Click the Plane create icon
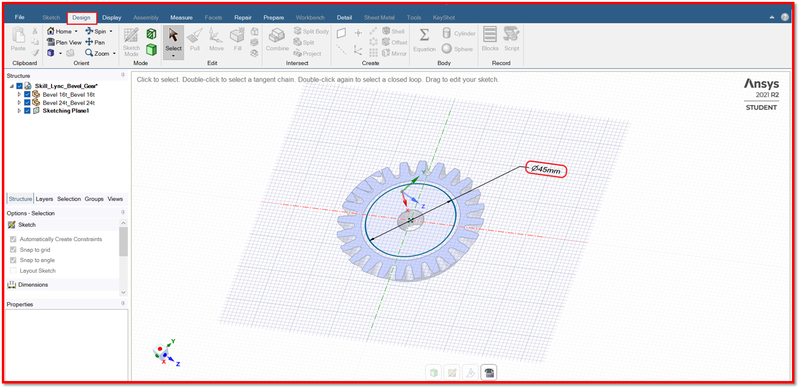The height and width of the screenshot is (389, 800). tap(341, 33)
